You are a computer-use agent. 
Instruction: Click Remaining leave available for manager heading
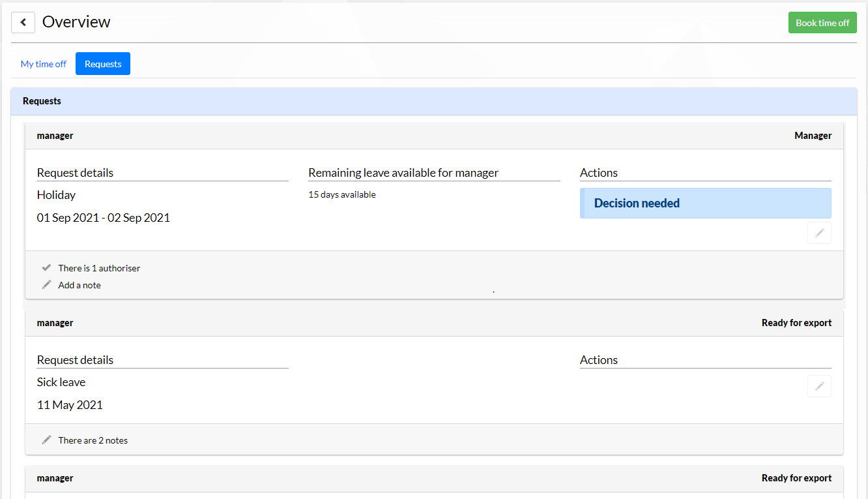click(x=403, y=173)
